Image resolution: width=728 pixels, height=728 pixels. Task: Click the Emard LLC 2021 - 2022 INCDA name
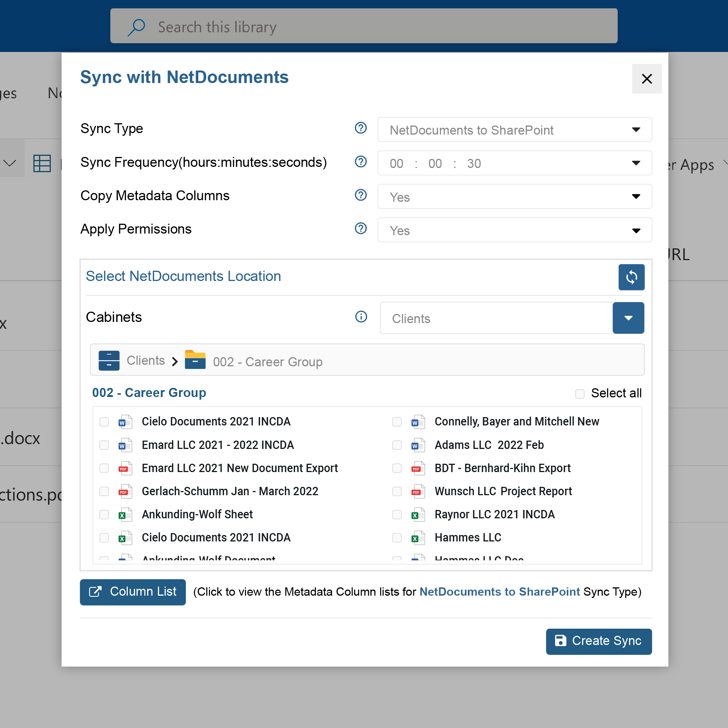coord(218,445)
